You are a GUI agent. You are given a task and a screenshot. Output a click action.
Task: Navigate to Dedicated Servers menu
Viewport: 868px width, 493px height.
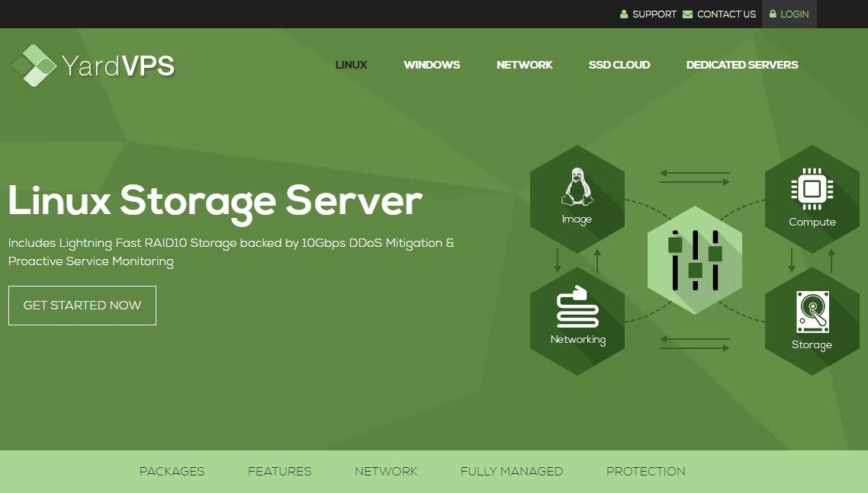(742, 65)
